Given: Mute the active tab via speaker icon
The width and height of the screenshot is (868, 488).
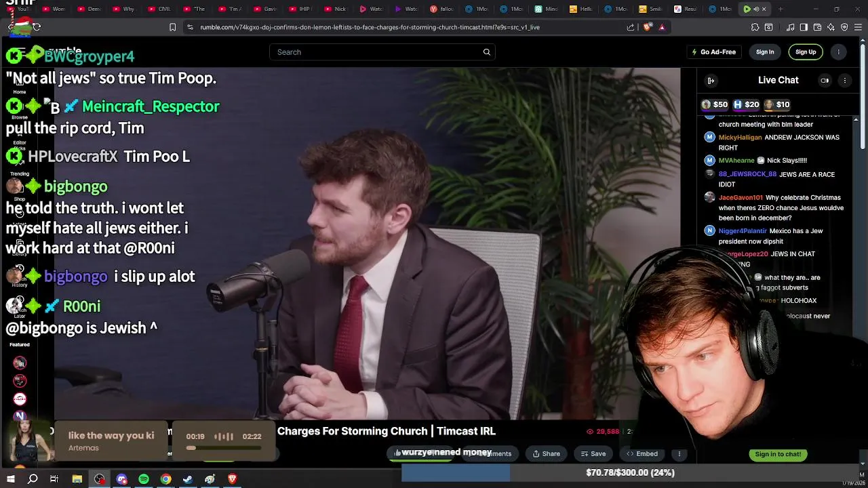Looking at the screenshot, I should 756,9.
